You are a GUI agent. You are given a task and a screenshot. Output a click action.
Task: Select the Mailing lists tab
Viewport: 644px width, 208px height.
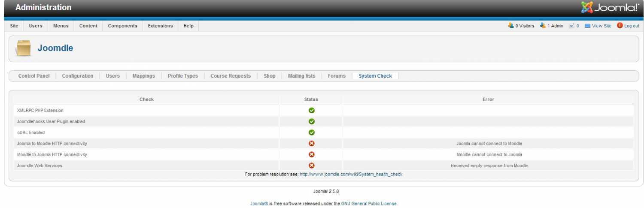pyautogui.click(x=301, y=76)
